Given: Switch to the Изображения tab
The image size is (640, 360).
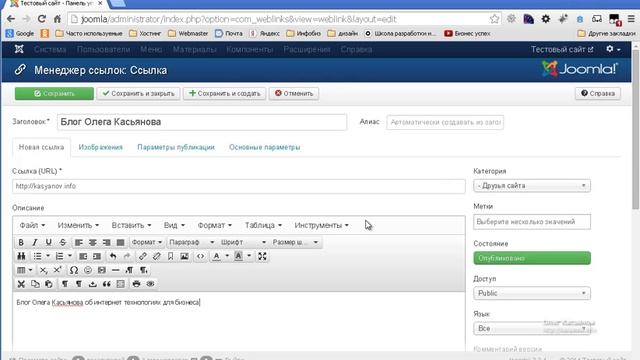Looking at the screenshot, I should tap(100, 147).
